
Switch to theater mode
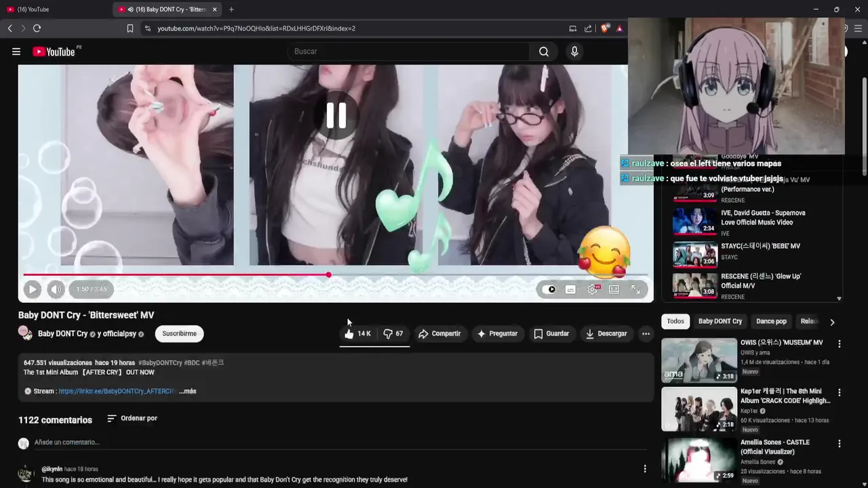[x=614, y=289]
